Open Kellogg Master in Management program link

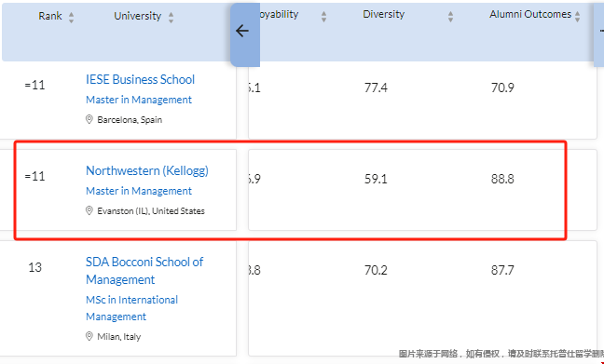(139, 191)
